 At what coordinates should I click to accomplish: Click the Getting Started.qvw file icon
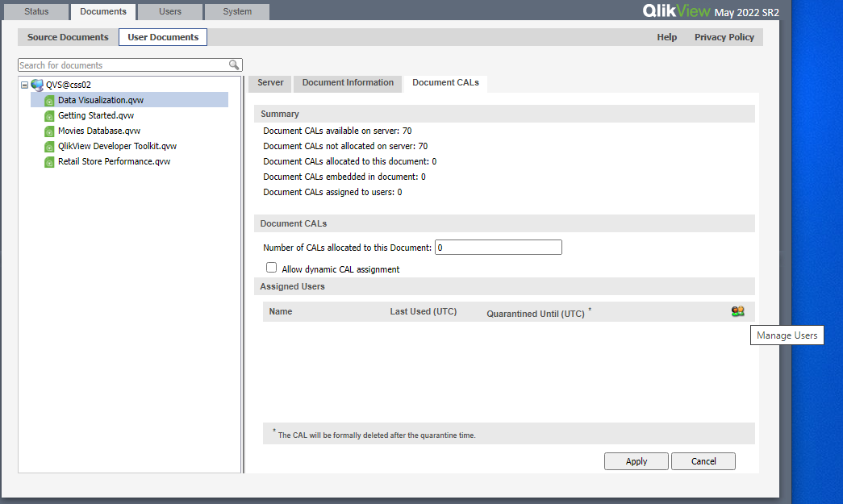(x=49, y=116)
